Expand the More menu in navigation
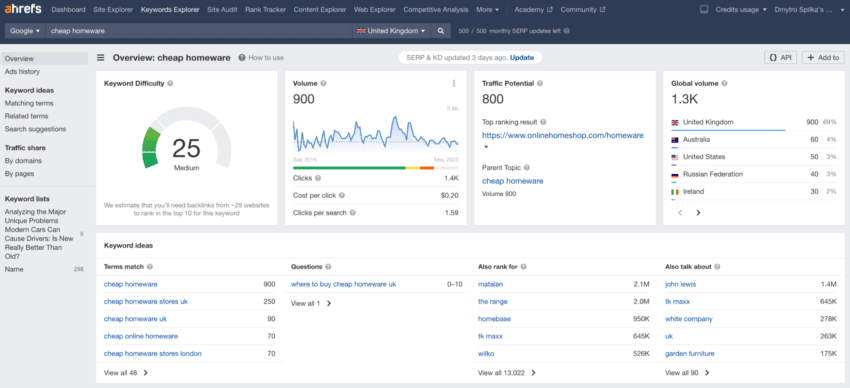 pos(488,10)
